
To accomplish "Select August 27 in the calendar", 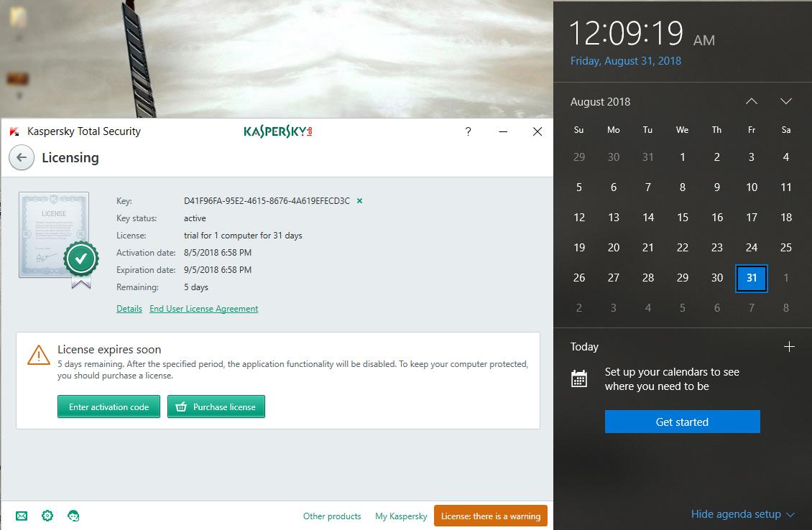I will [x=614, y=278].
